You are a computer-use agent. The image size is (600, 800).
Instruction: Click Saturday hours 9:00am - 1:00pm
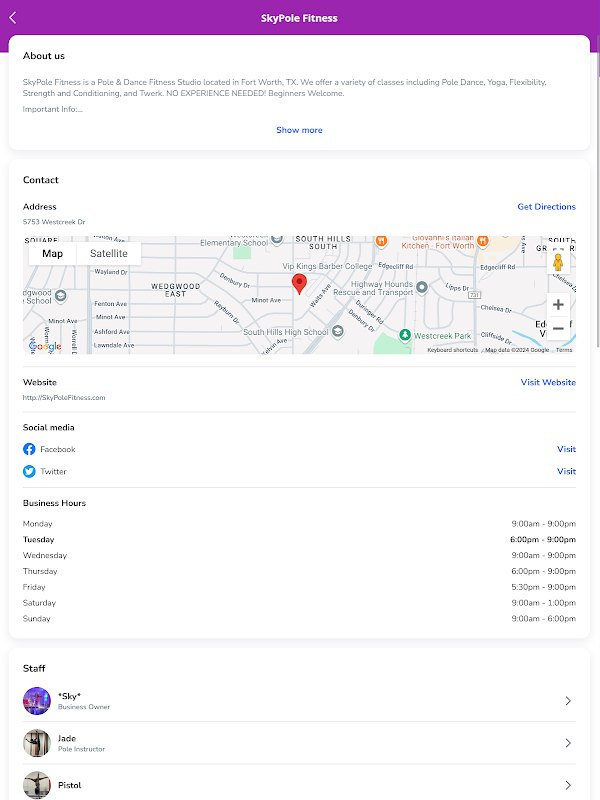543,603
